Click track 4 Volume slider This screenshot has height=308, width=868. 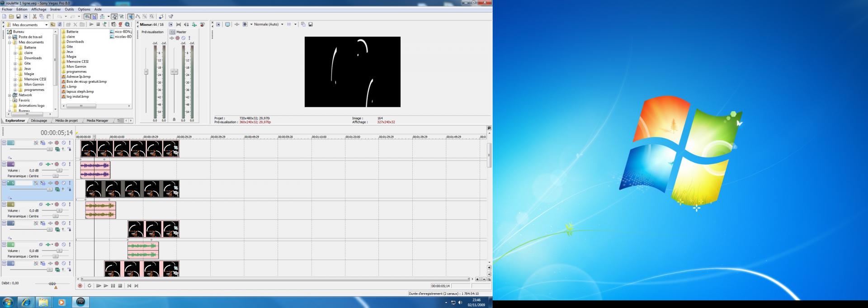[59, 171]
